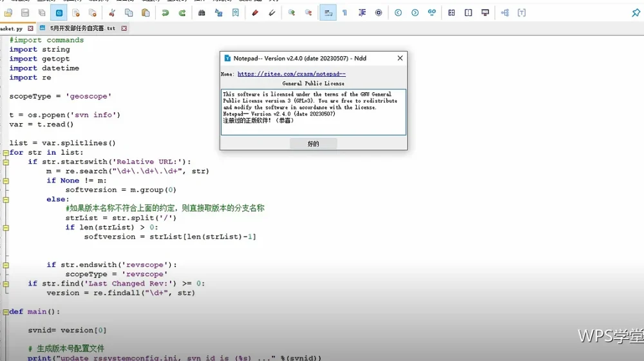Screen dimensions: 644x361
Task: Navigate forward with the right circle arrow
Action: click(415, 13)
